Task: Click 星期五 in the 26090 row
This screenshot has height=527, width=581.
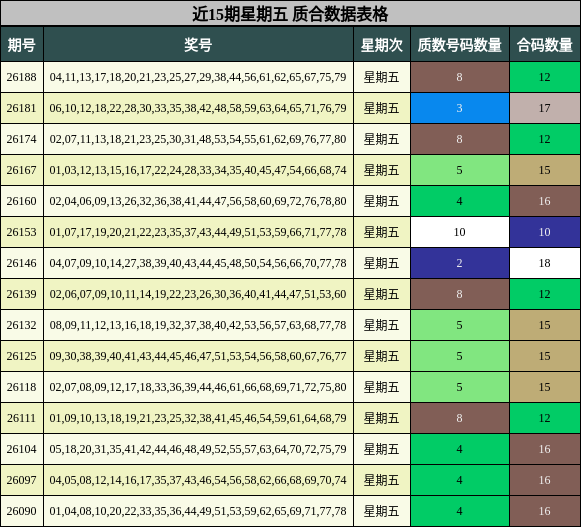Action: pos(382,511)
